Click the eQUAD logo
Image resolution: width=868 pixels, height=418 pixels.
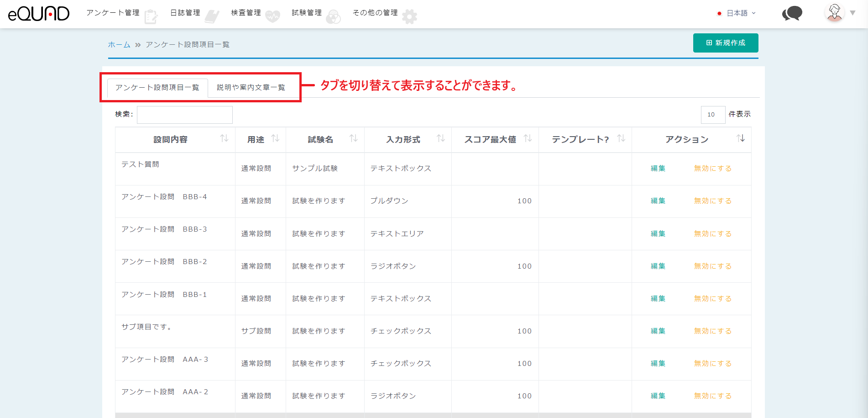point(39,14)
